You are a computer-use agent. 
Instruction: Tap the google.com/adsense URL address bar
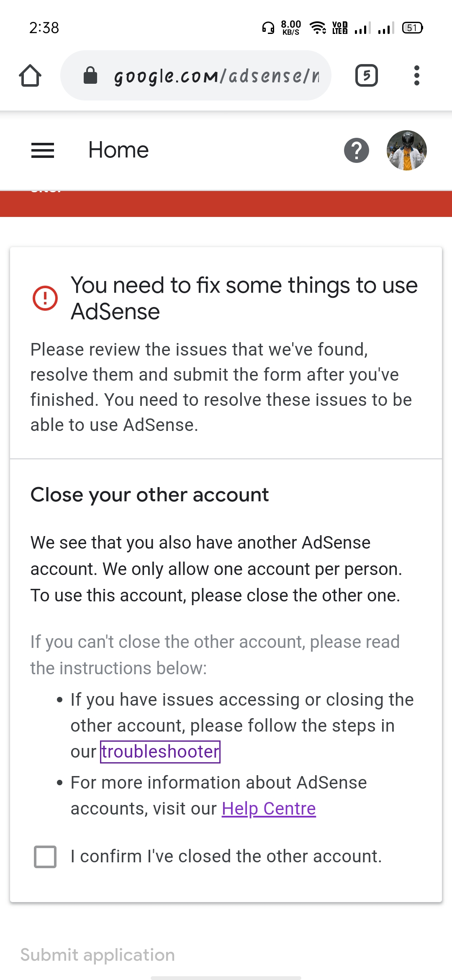216,76
